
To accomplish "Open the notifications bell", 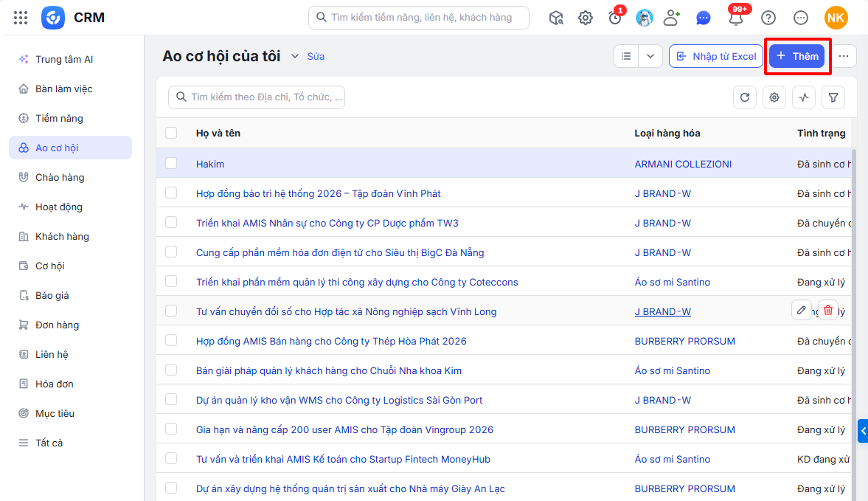I will click(736, 18).
